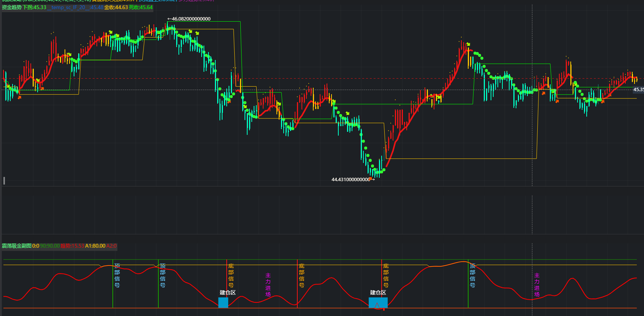Image resolution: width=644 pixels, height=316 pixels.
Task: Open the 震荡吸金副图 sub-indicator title
Action: coord(17,246)
